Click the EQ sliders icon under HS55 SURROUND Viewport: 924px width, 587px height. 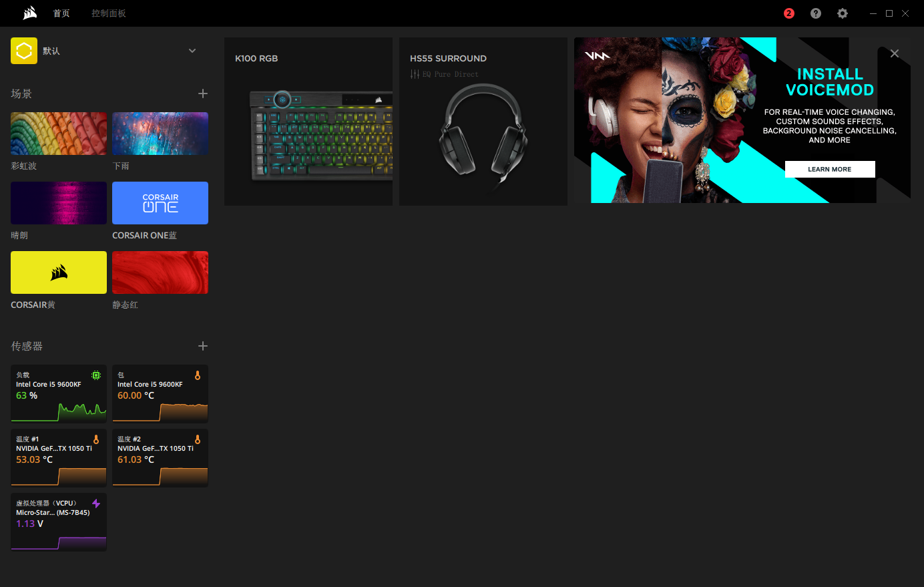tap(415, 74)
